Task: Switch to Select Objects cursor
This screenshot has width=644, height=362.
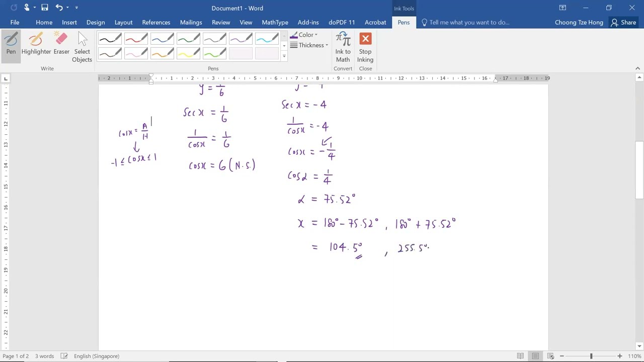Action: coord(82,48)
